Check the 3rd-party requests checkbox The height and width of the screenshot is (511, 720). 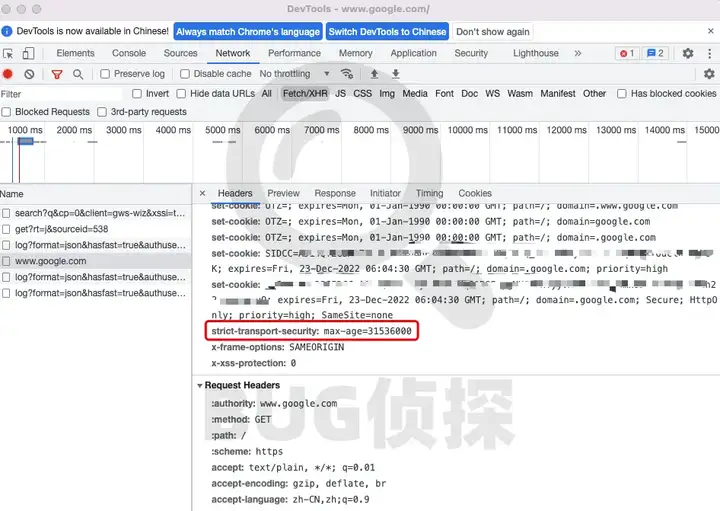pyautogui.click(x=102, y=112)
